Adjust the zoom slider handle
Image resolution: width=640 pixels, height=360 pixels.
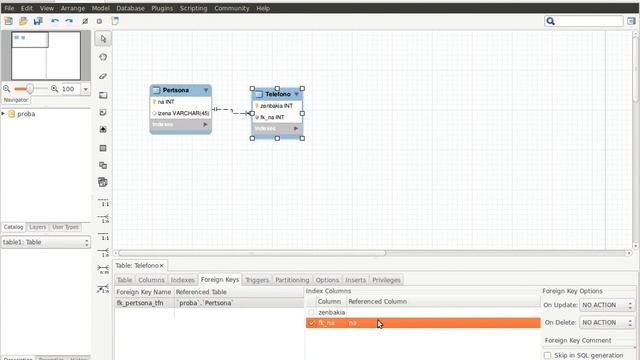point(30,89)
